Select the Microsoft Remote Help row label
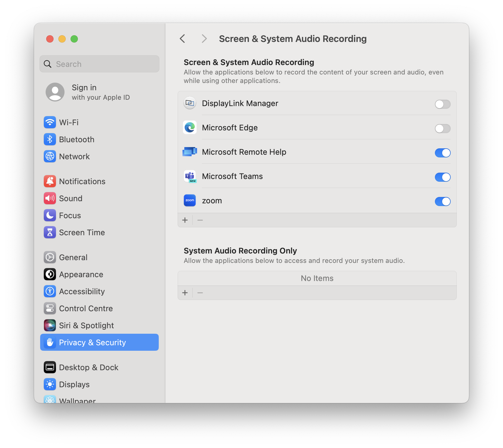The image size is (503, 448). (x=244, y=152)
